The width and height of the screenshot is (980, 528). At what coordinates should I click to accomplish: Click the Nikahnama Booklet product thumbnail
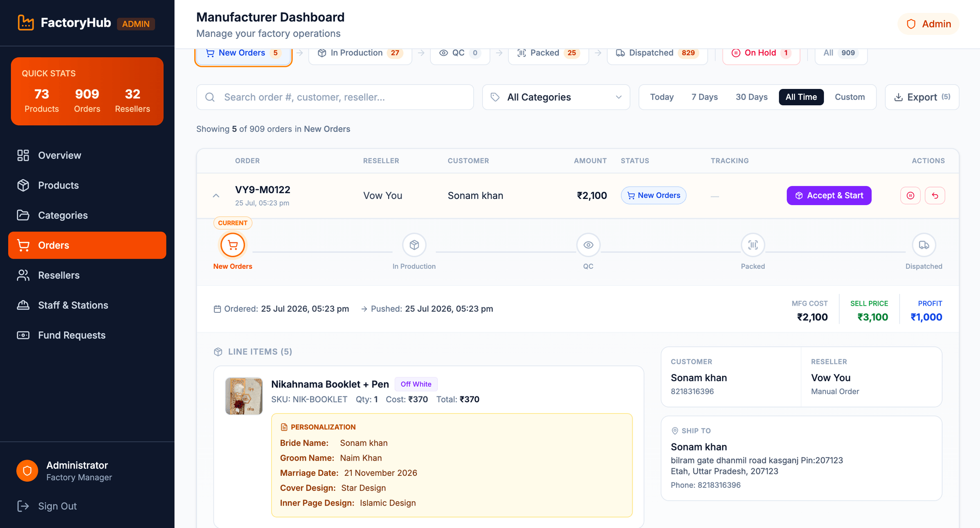point(244,396)
